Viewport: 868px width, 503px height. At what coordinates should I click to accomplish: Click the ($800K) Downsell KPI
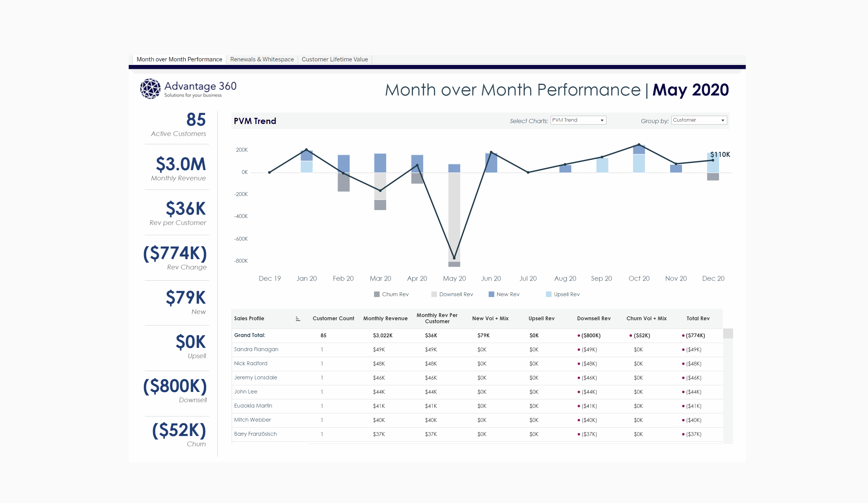click(175, 391)
